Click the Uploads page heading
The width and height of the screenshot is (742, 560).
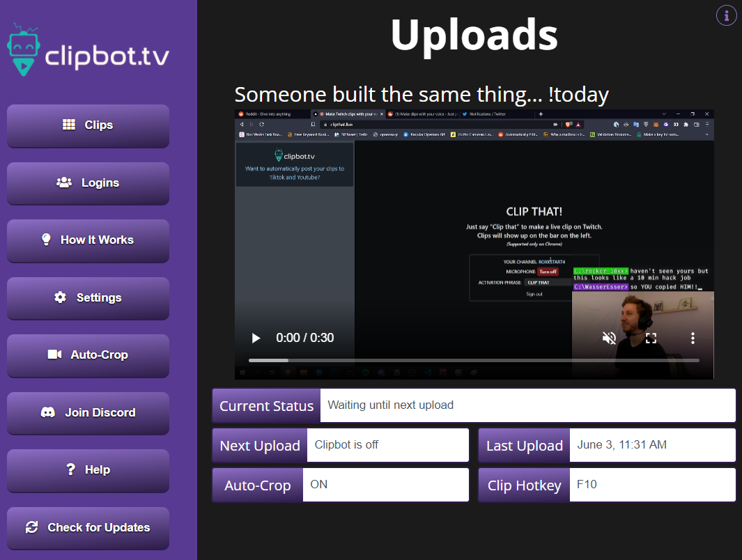pos(474,36)
